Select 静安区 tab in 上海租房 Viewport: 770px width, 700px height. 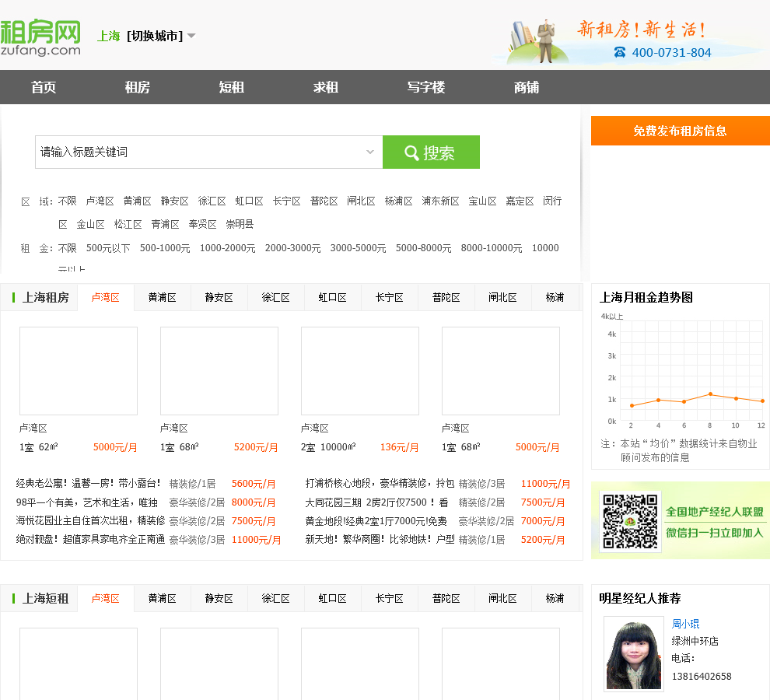point(219,297)
